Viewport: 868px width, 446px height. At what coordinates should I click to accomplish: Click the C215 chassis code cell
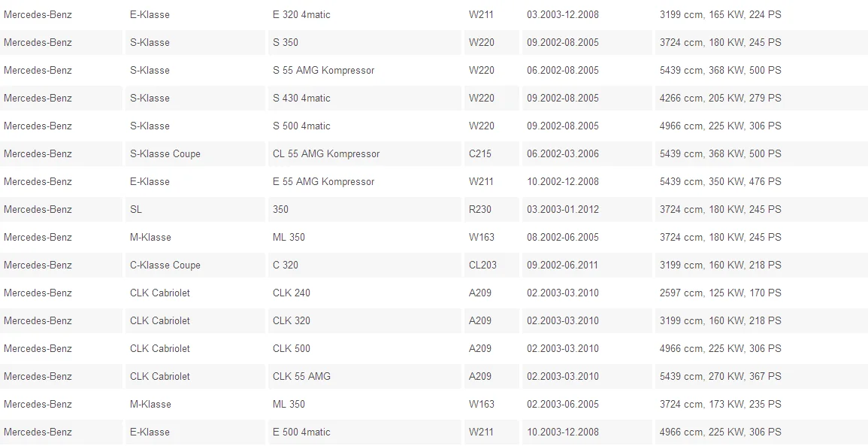point(491,153)
